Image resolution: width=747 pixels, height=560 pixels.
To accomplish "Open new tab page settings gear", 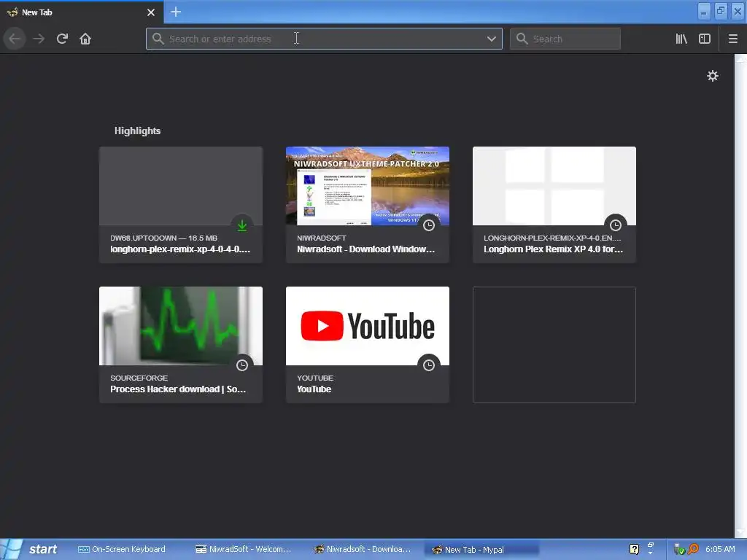I will pos(713,76).
